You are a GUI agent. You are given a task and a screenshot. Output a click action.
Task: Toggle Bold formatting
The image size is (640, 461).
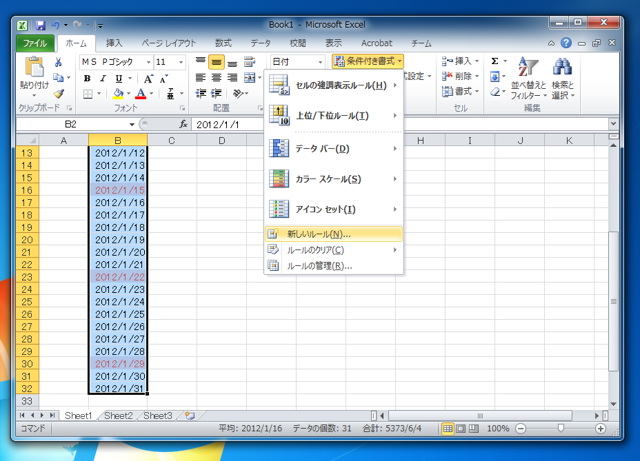click(x=87, y=78)
